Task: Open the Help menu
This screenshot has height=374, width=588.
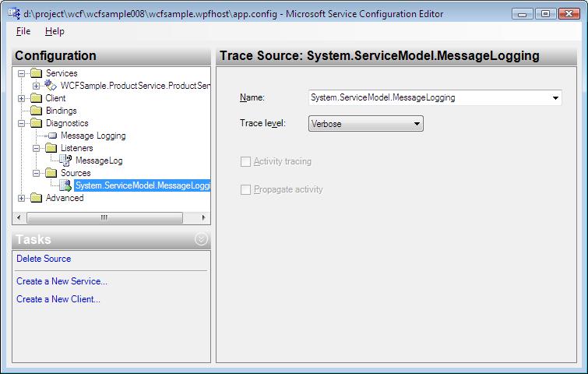Action: [x=55, y=31]
